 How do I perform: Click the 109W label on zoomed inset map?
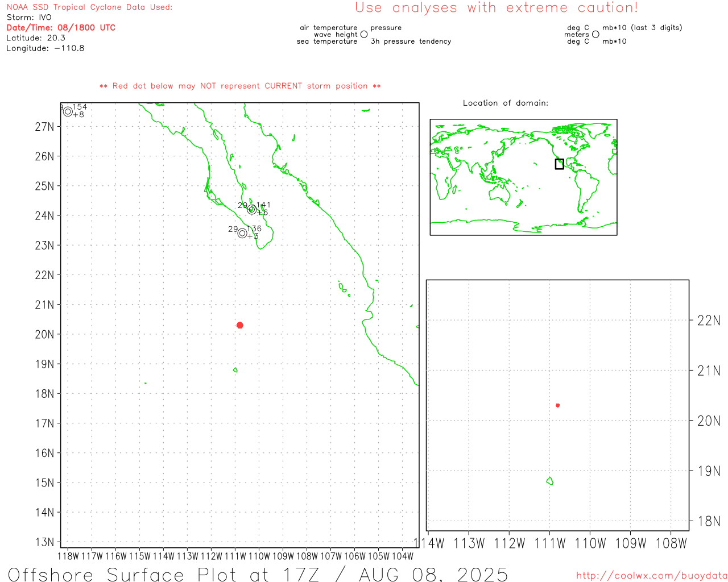point(631,543)
